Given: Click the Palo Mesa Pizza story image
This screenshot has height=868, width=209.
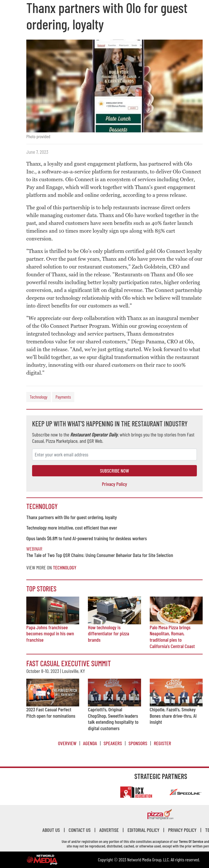Looking at the screenshot, I should pos(176,610).
